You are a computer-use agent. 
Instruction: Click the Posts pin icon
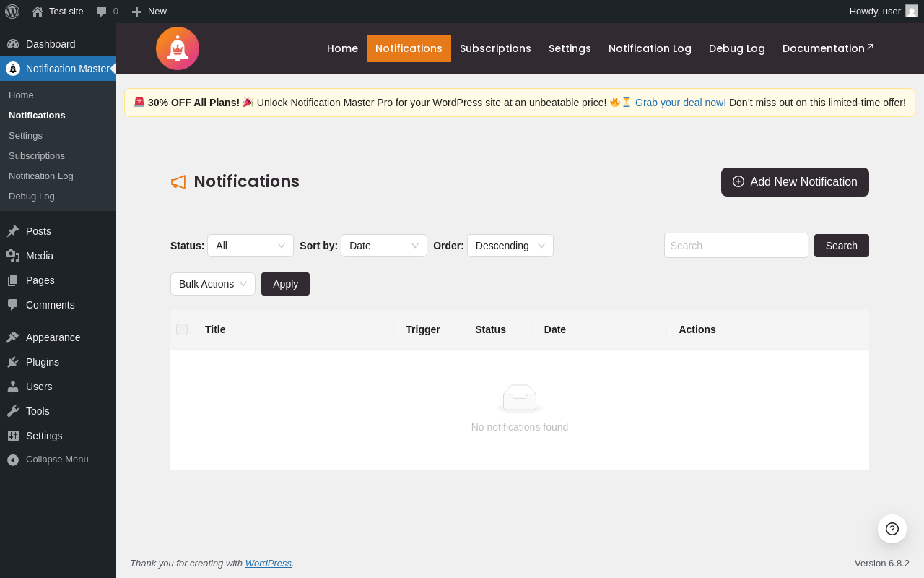(13, 231)
